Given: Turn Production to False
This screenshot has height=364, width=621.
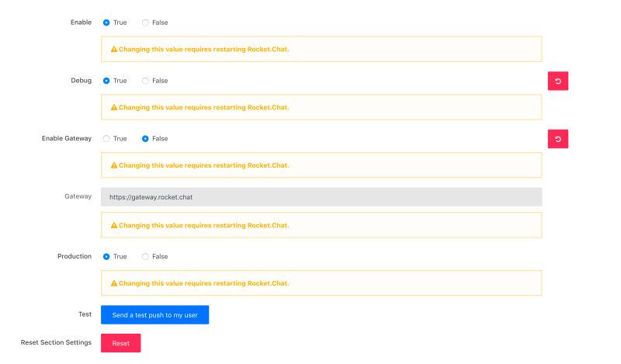Looking at the screenshot, I should [x=145, y=256].
